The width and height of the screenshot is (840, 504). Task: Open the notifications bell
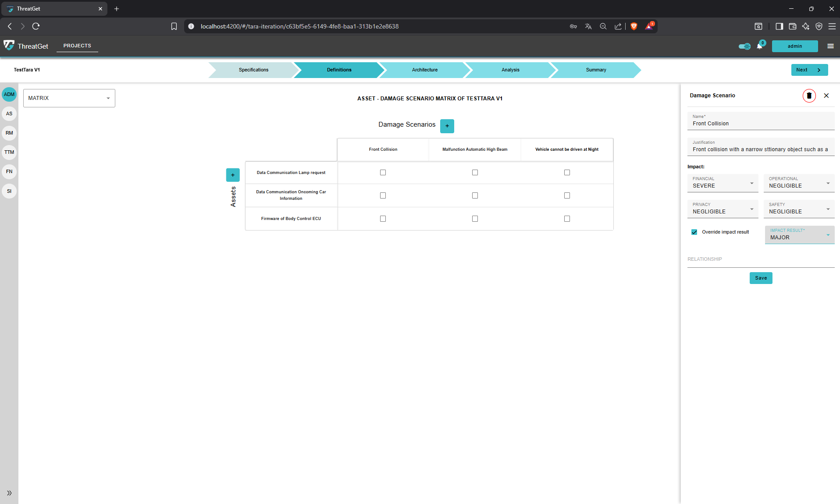(x=759, y=46)
